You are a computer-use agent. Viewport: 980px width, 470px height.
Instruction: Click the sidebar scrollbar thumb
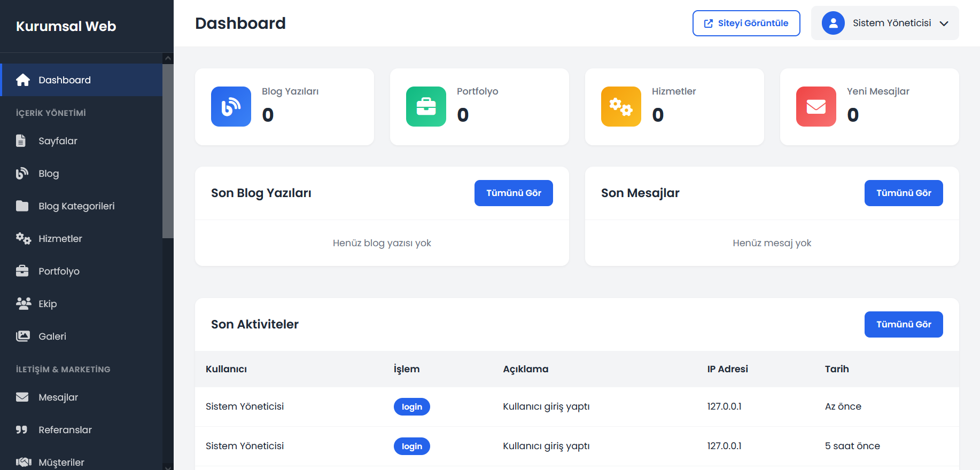point(168,151)
